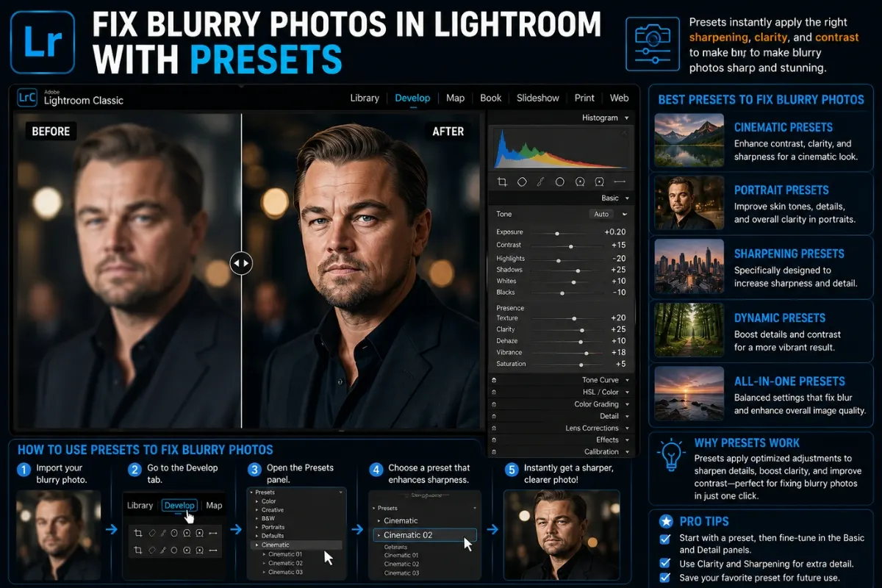Click the sharp photo thumbnail in step 5
Image resolution: width=882 pixels, height=588 pixels.
click(x=562, y=535)
